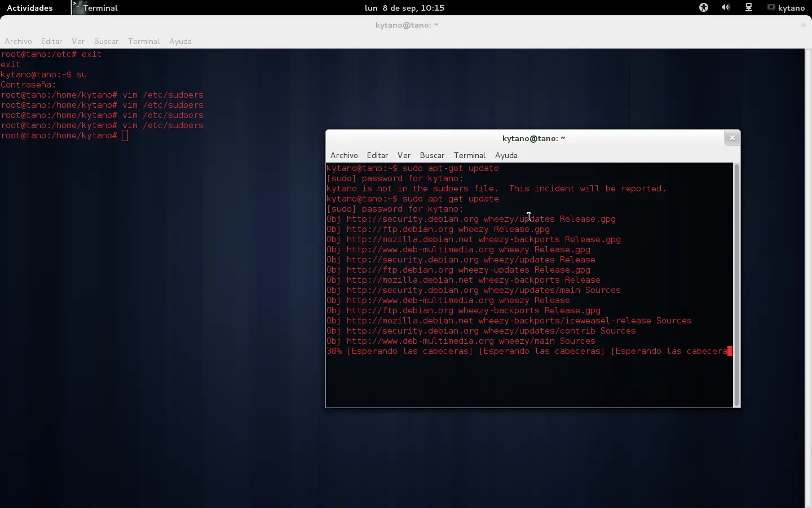Screen dimensions: 812x508
Task: Open Ver menu in background terminal
Action: 78,41
